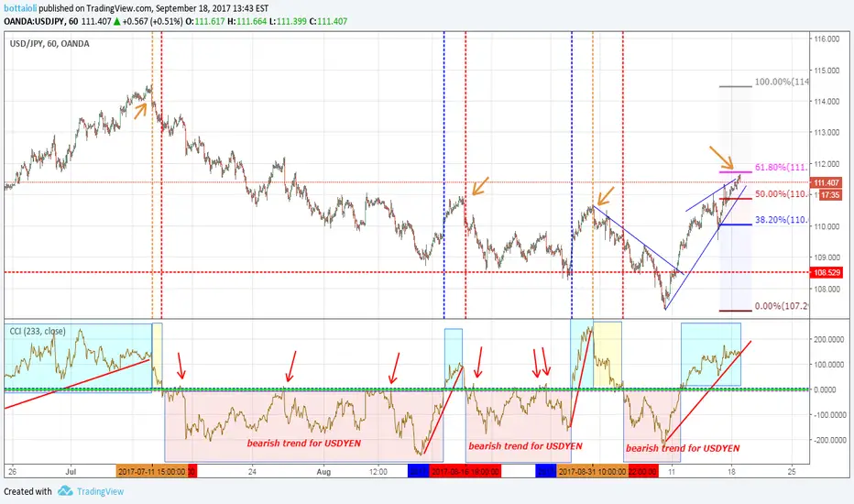The image size is (854, 504).
Task: Click the O:111.617 open value
Action: click(x=204, y=21)
